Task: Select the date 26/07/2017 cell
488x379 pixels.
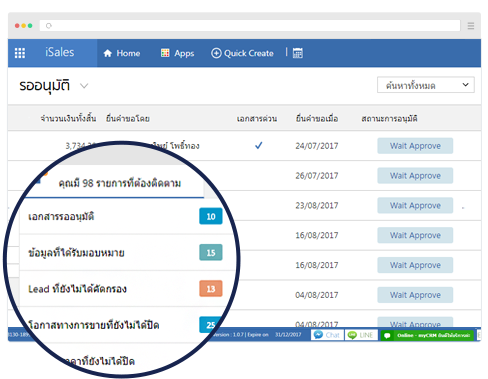Action: (x=317, y=176)
